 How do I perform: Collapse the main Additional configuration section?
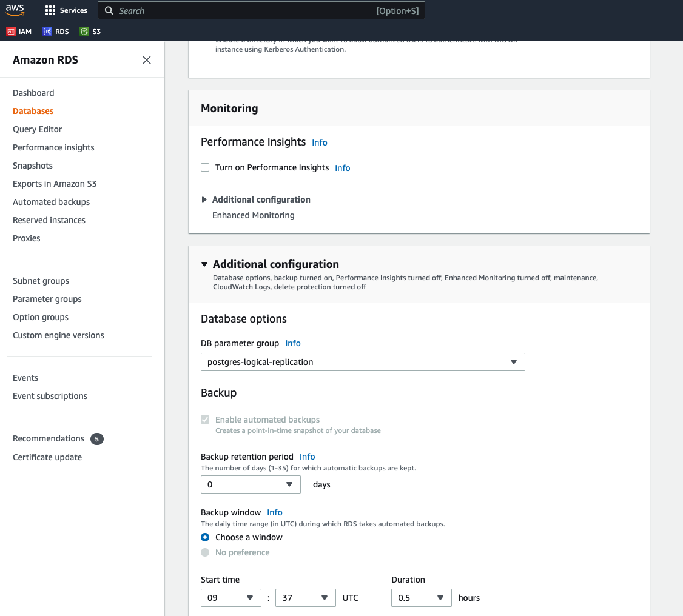[x=204, y=264]
